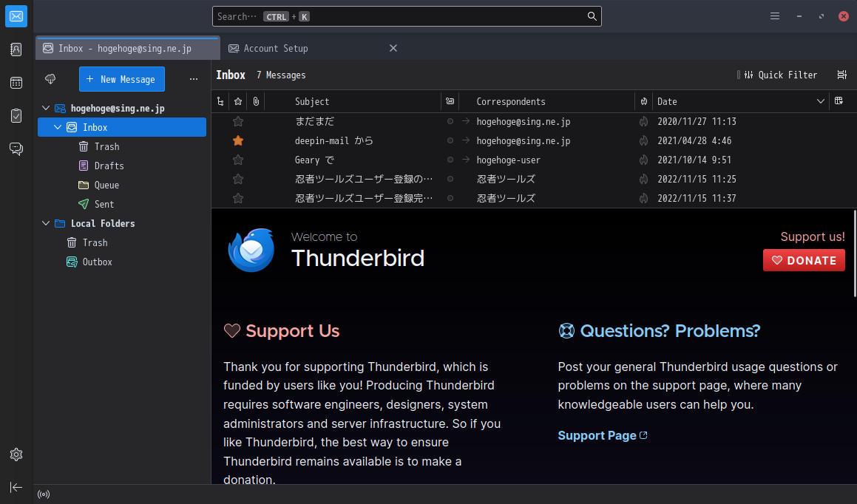Screen dimensions: 857x504
Task: Toggle read status of deepin-mail message
Action: 450,140
